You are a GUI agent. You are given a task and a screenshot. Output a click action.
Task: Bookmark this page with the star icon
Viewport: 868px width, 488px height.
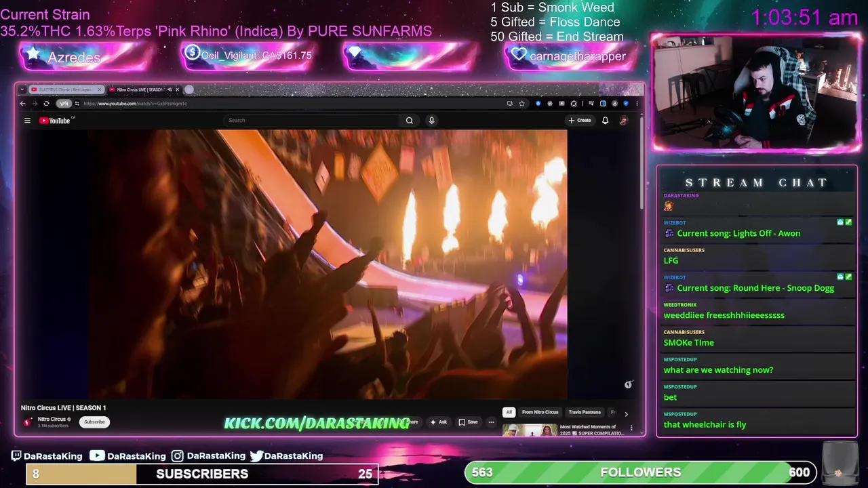[x=521, y=104]
